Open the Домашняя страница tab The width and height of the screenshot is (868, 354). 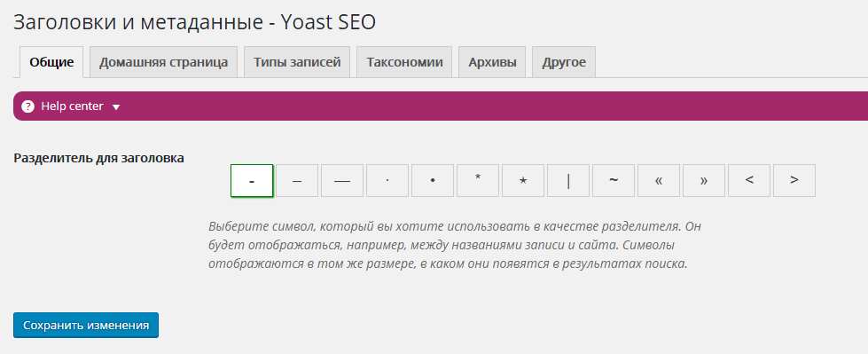click(163, 62)
